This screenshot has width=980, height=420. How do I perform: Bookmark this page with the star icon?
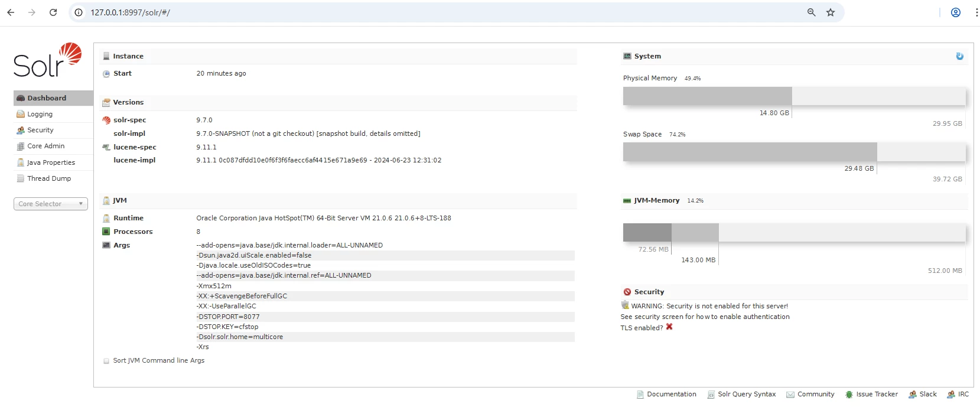[x=831, y=12]
